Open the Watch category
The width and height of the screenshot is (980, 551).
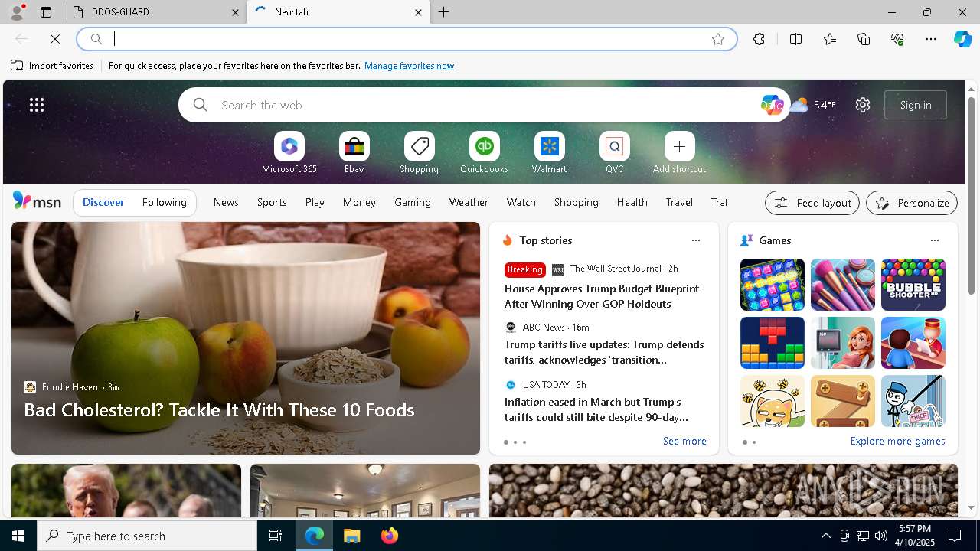point(521,202)
